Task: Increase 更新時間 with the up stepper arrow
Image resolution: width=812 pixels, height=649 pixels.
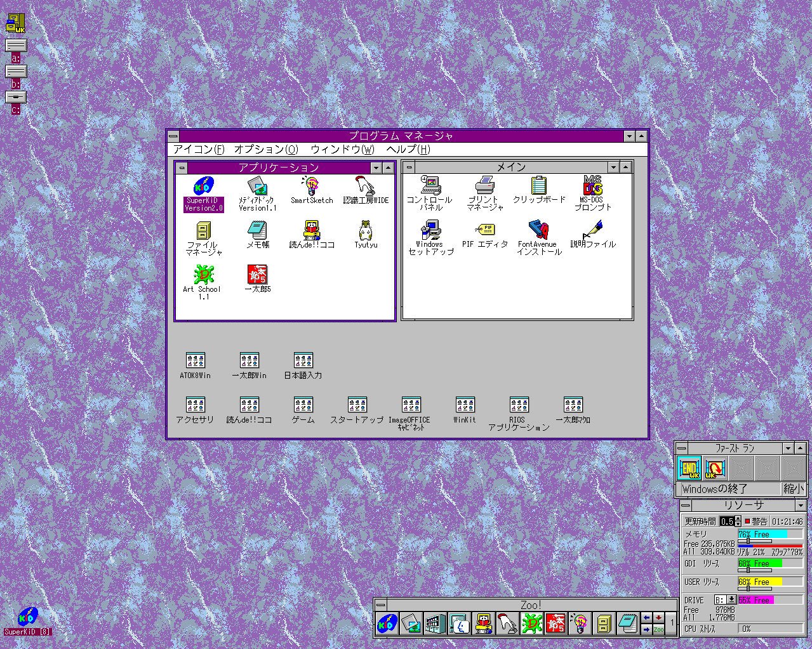Action: (x=738, y=519)
